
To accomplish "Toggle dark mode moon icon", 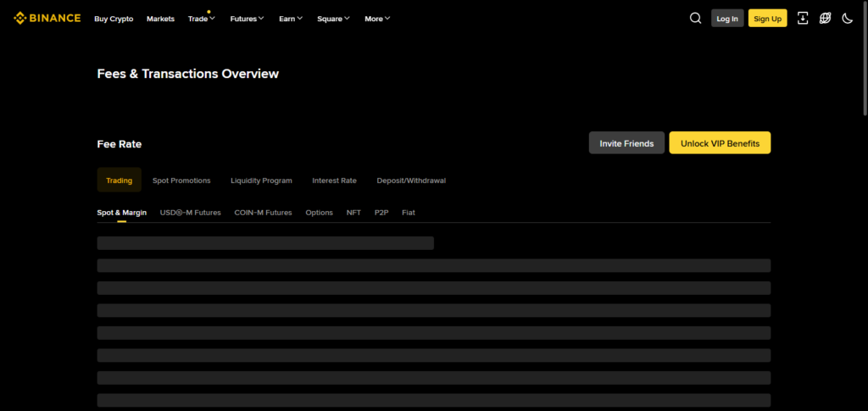I will 847,18.
